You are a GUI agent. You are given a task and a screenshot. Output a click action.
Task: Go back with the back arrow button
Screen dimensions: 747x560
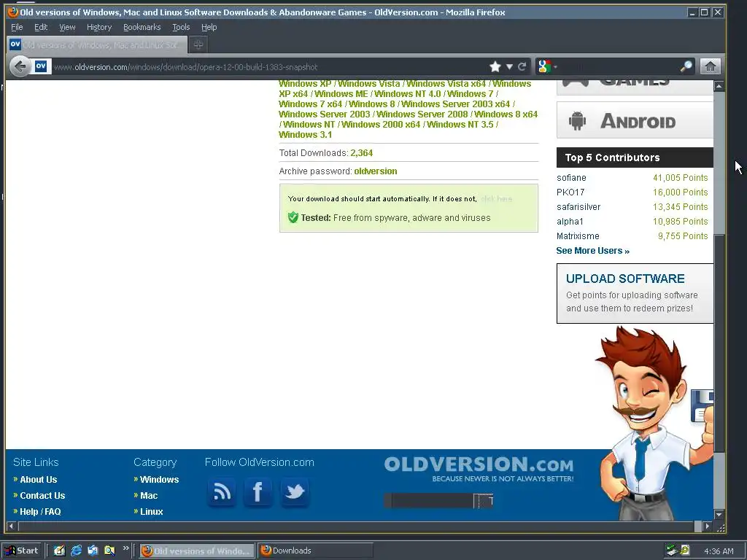pos(20,66)
